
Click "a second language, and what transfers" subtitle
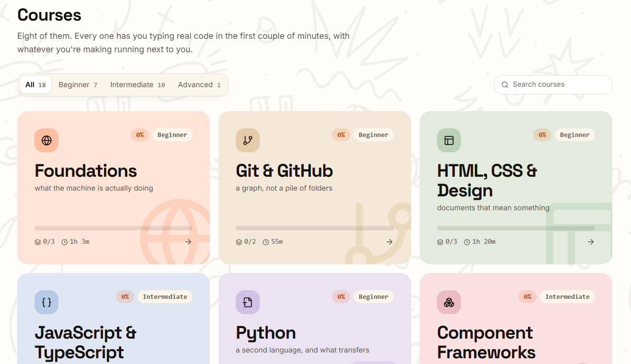click(x=302, y=350)
